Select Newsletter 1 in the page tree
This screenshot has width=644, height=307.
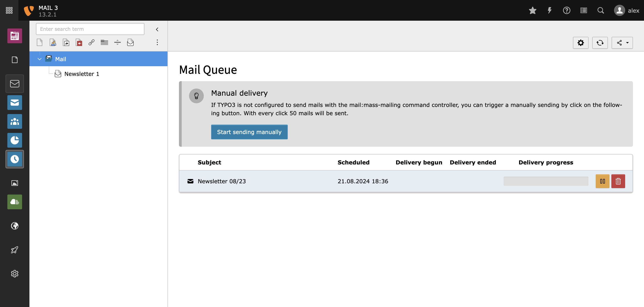pyautogui.click(x=81, y=74)
